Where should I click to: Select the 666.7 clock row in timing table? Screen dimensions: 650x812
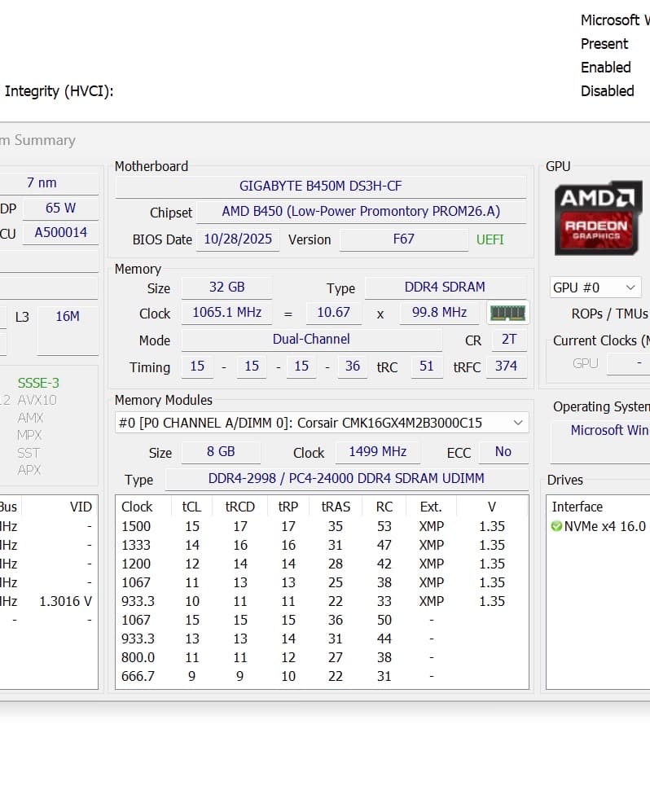coord(321,676)
